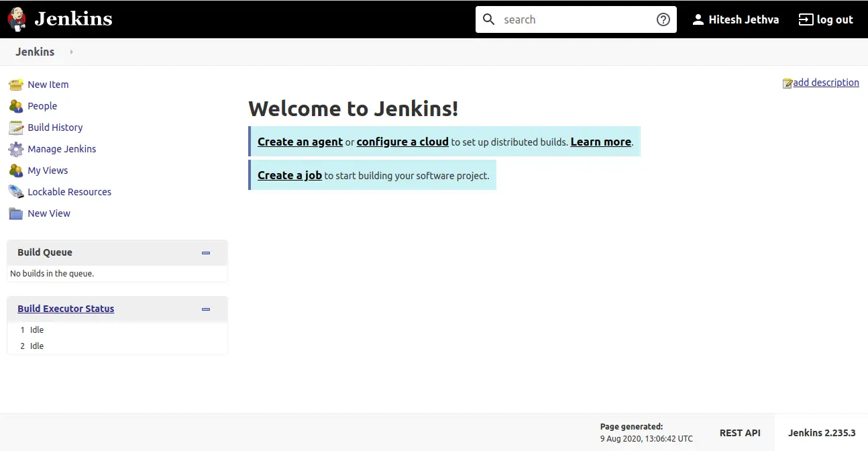Open Build History from sidebar

click(55, 128)
